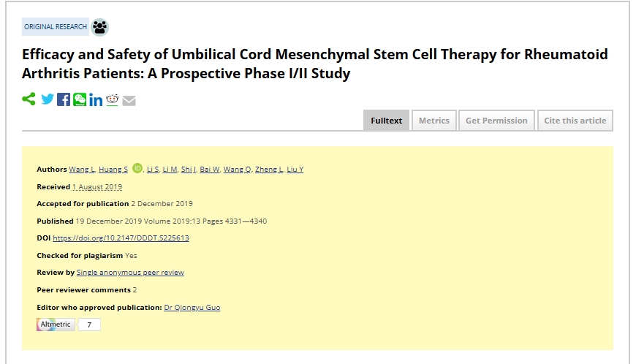Share the article on LinkedIn
The height and width of the screenshot is (364, 636).
click(96, 100)
